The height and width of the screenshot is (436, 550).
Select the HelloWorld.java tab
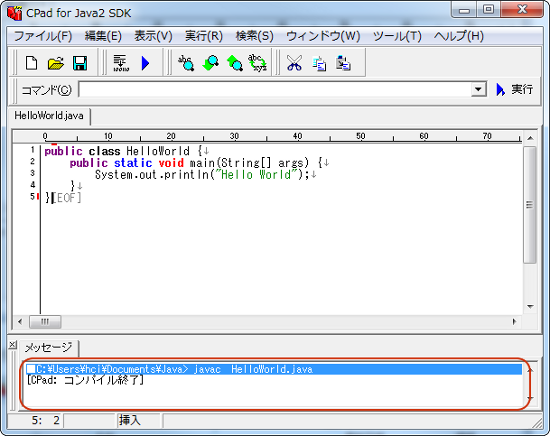tap(49, 116)
